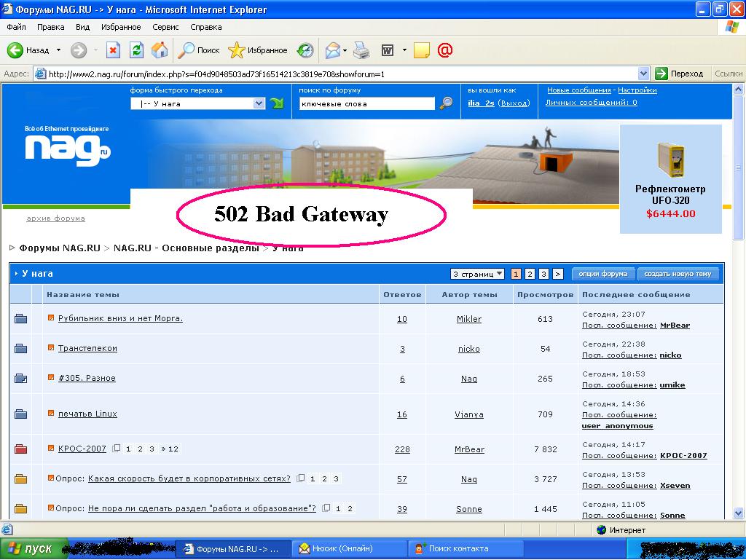Screen dimensions: 746x560
Task: Click the Print icon
Action: coord(361,50)
